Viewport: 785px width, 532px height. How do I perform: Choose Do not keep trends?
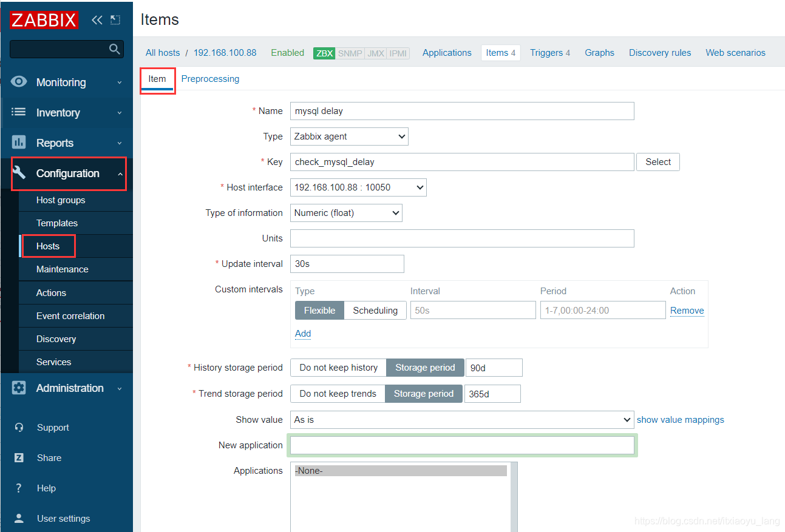pos(338,394)
